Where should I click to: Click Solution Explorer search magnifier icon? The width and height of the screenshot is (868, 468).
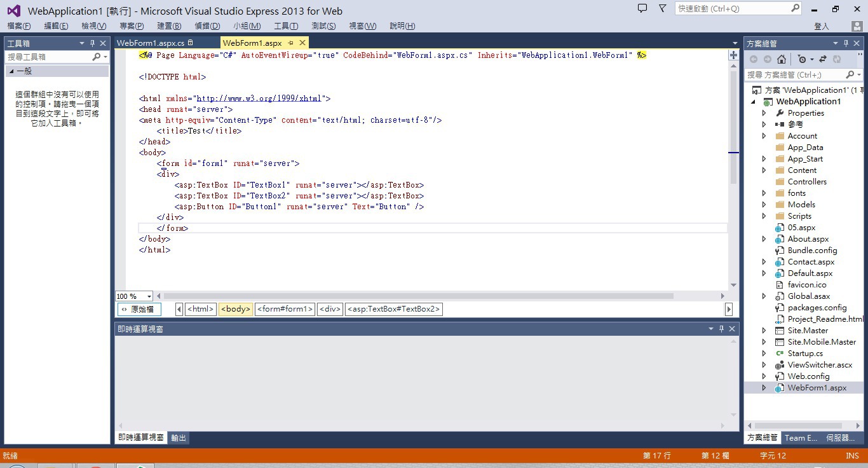[x=850, y=75]
